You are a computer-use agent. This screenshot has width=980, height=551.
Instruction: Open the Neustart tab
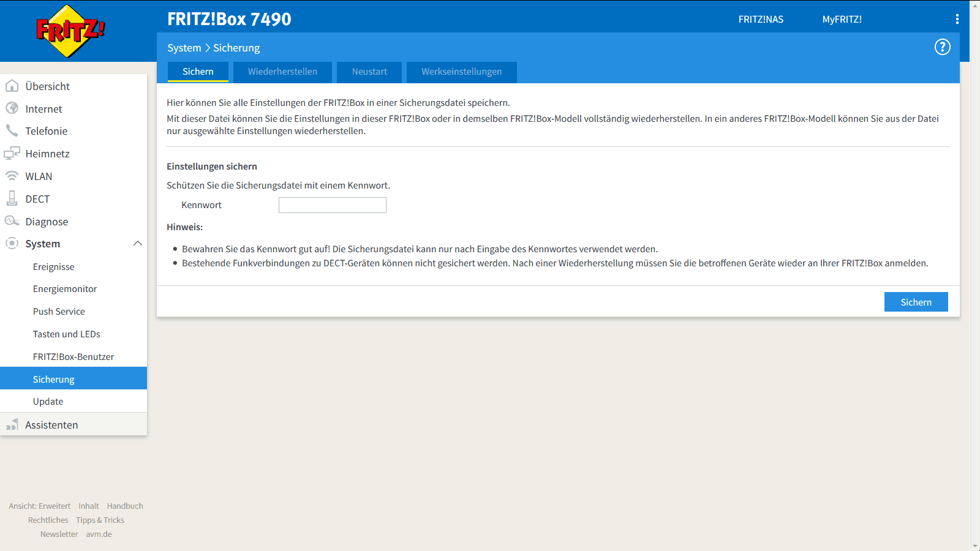point(369,72)
